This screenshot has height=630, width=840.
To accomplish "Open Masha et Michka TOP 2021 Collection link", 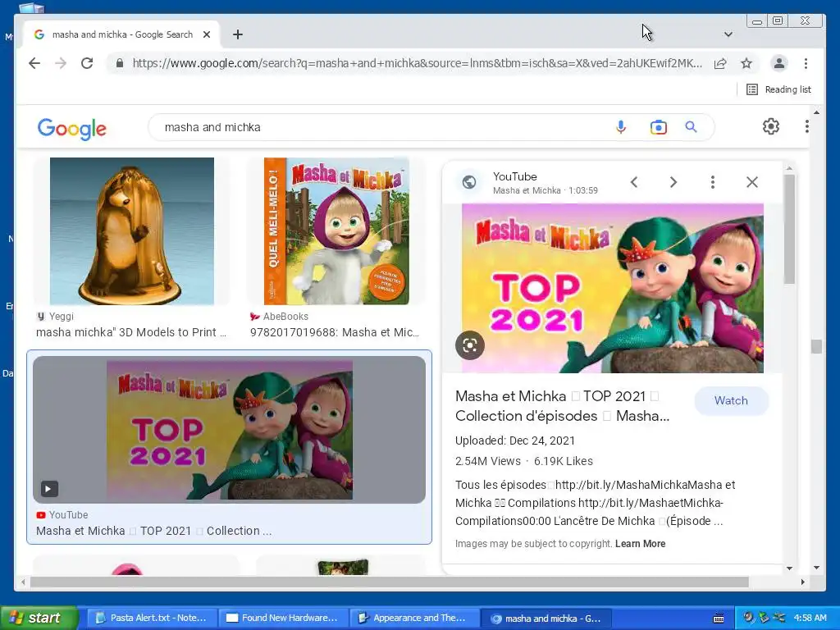I will coord(153,531).
